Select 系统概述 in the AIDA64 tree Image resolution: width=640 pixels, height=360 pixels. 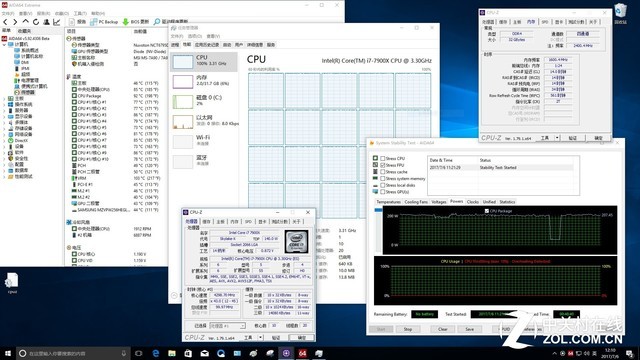point(27,50)
